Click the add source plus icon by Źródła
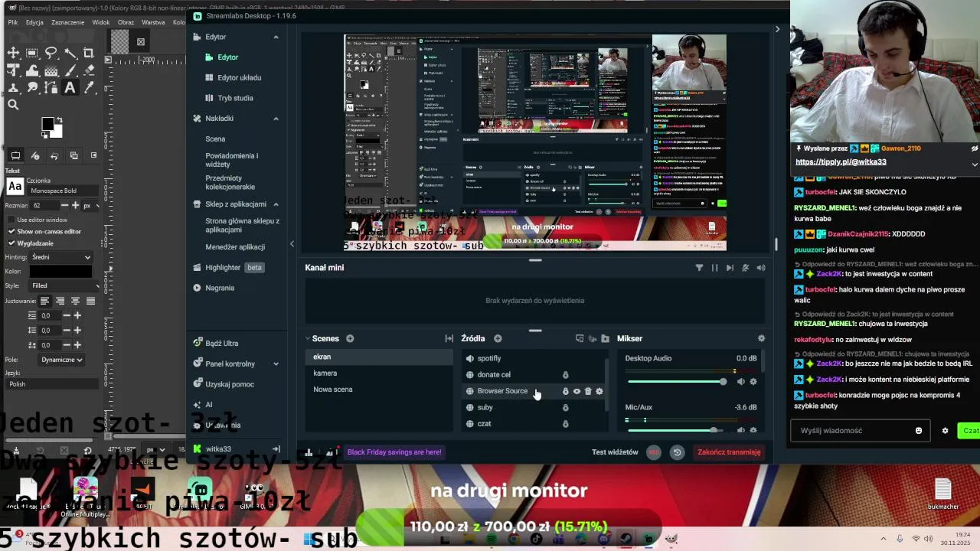Viewport: 980px width, 551px height. [498, 338]
